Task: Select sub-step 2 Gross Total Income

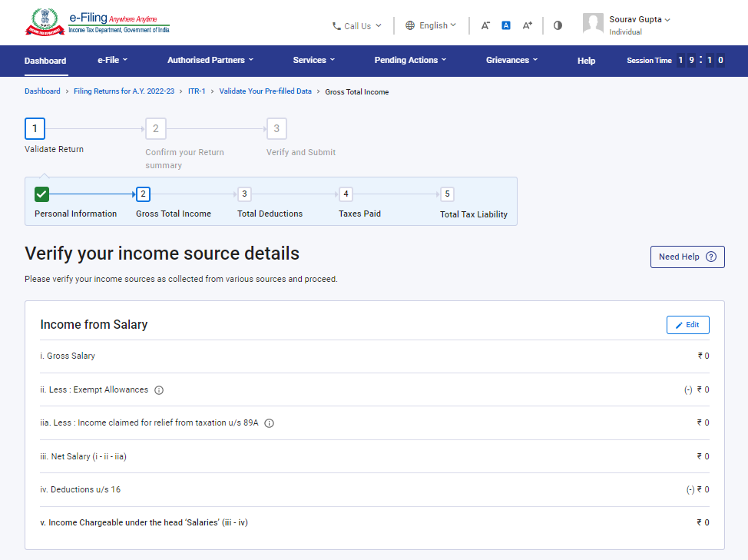Action: [x=143, y=194]
